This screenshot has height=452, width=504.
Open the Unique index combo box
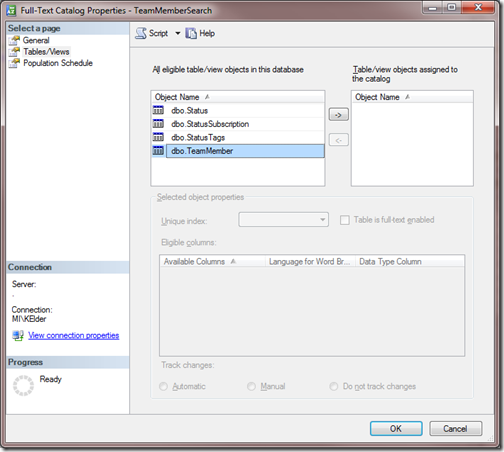283,220
